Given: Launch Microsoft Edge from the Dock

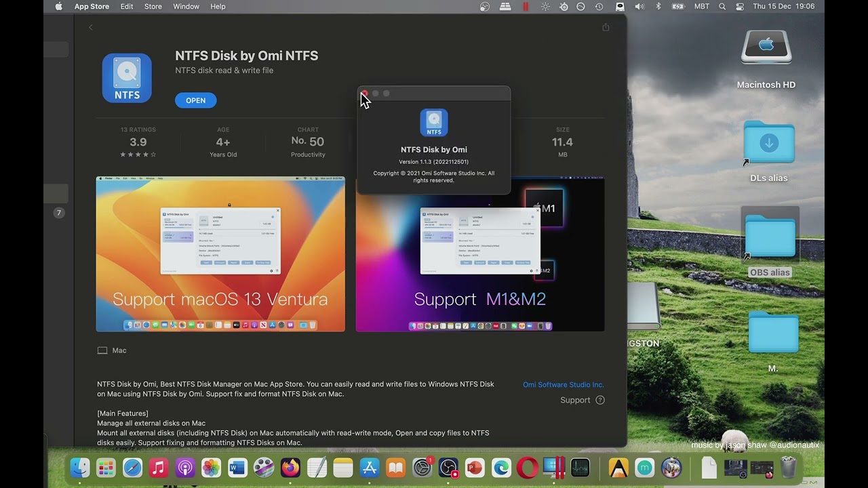Looking at the screenshot, I should pos(501,468).
